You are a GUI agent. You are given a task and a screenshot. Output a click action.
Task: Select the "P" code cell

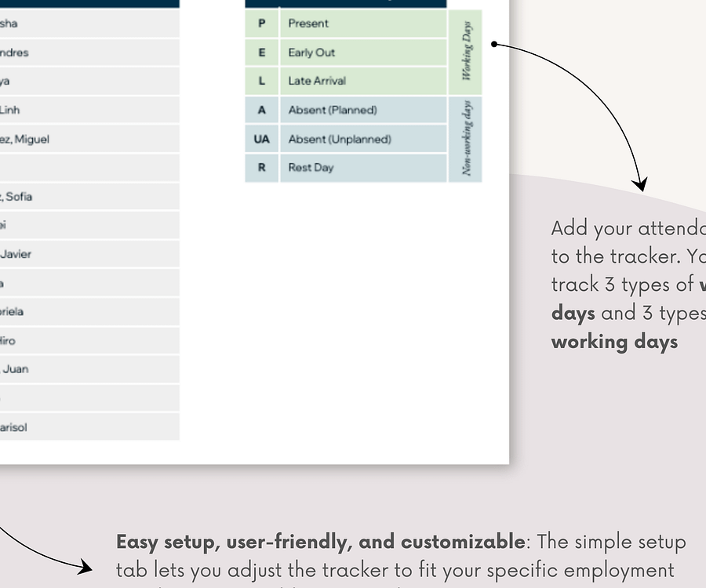tap(261, 24)
